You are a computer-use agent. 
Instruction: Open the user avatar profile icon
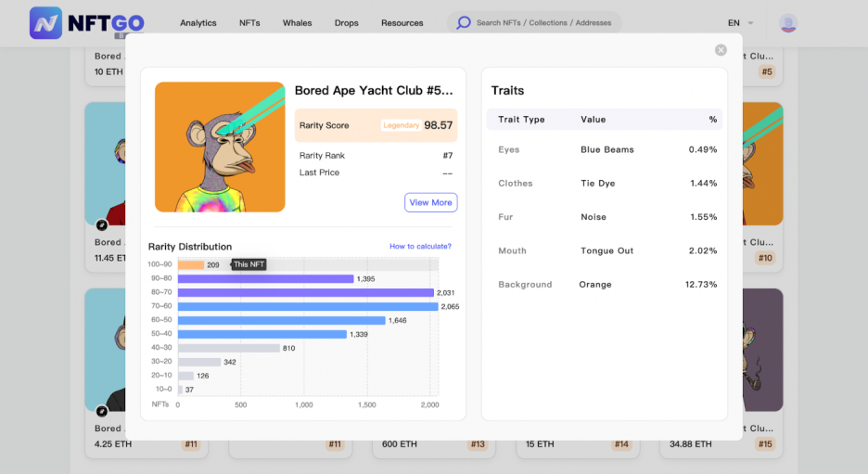787,22
